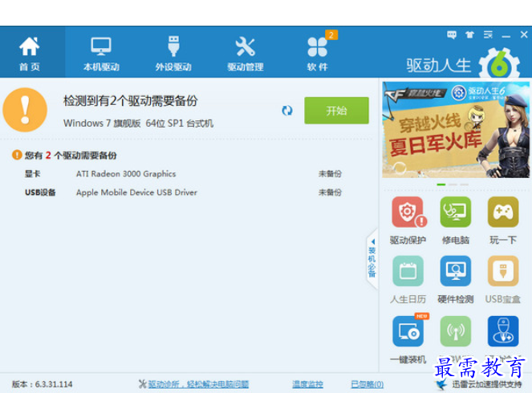This screenshot has width=532, height=393.
Task: Open the 人生日历 calendar tool
Action: click(408, 279)
